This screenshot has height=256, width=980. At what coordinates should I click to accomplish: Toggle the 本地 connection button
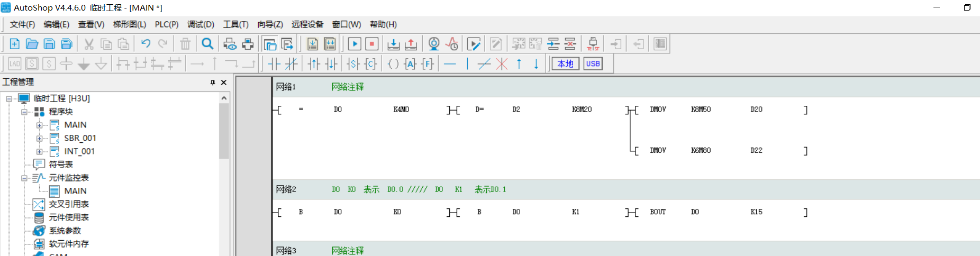point(565,64)
